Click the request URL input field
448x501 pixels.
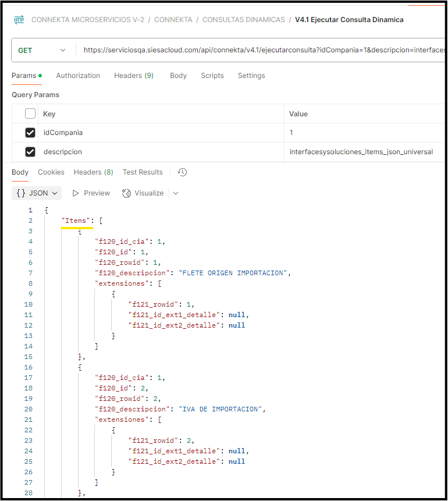point(262,50)
